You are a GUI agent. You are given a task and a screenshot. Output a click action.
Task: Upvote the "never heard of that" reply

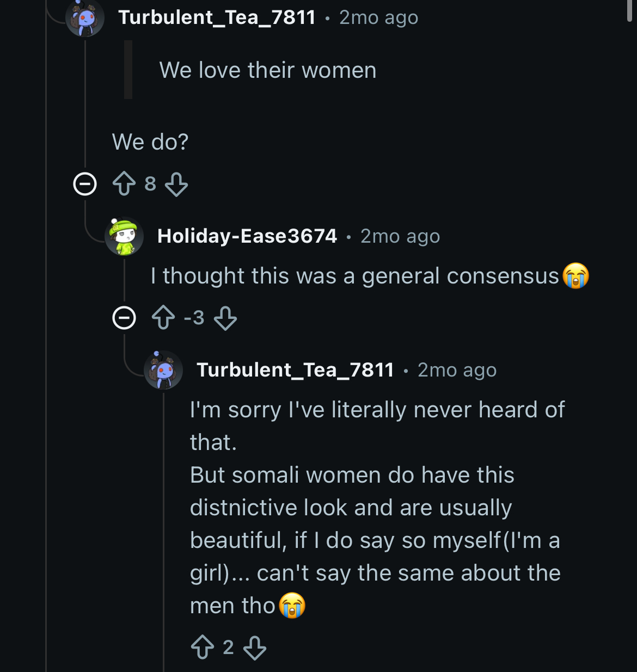[203, 648]
